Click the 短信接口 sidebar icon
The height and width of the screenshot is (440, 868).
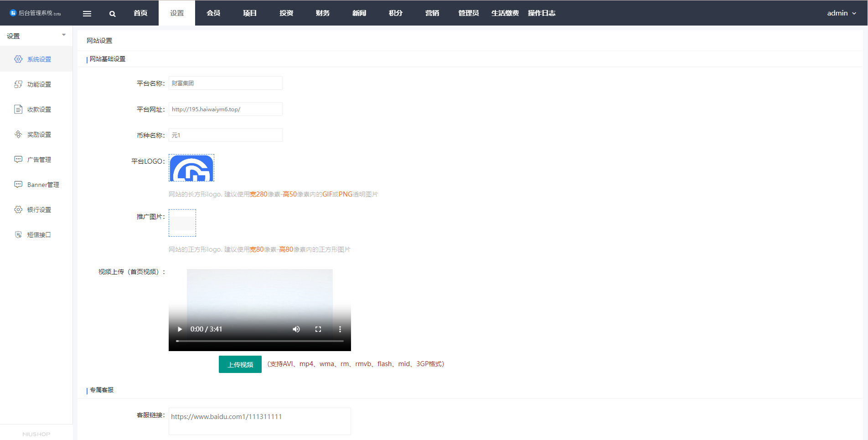18,235
